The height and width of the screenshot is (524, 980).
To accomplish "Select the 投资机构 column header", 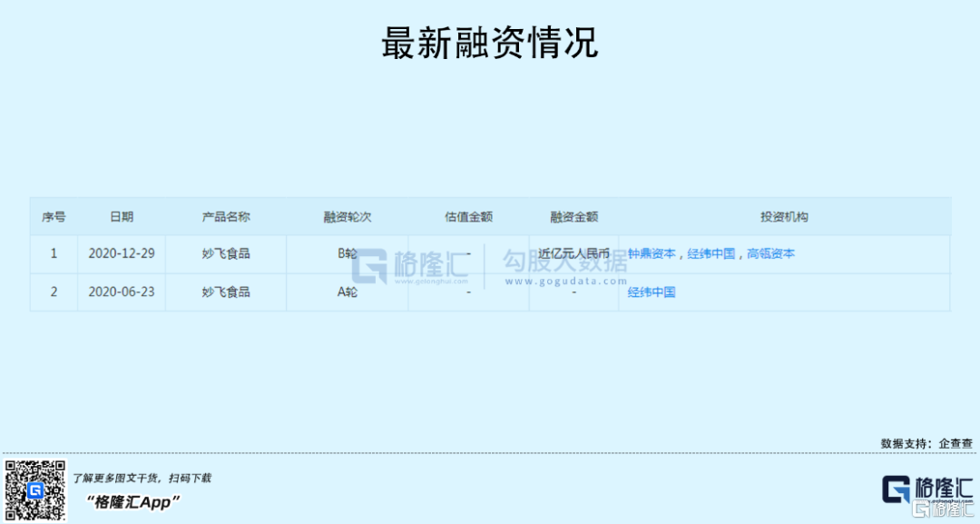I will click(x=784, y=217).
